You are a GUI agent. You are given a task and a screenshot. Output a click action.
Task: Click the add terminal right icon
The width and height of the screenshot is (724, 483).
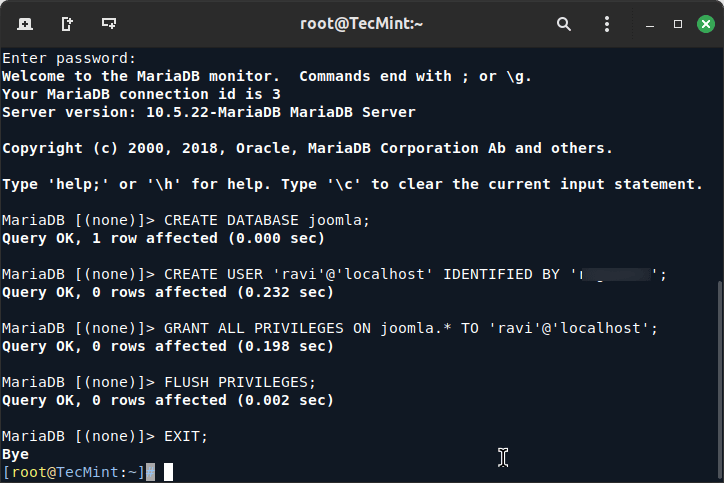67,23
